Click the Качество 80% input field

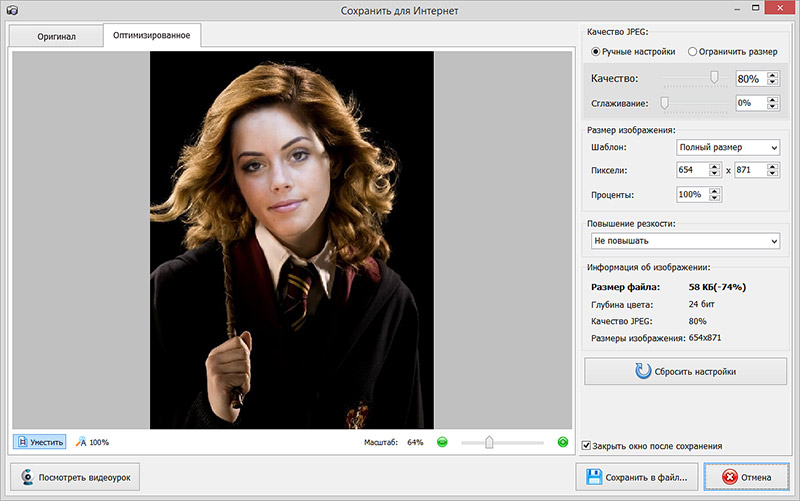(x=751, y=79)
